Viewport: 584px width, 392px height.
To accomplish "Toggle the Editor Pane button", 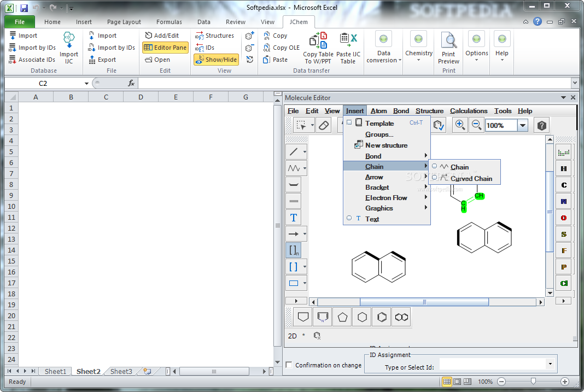I will 165,48.
